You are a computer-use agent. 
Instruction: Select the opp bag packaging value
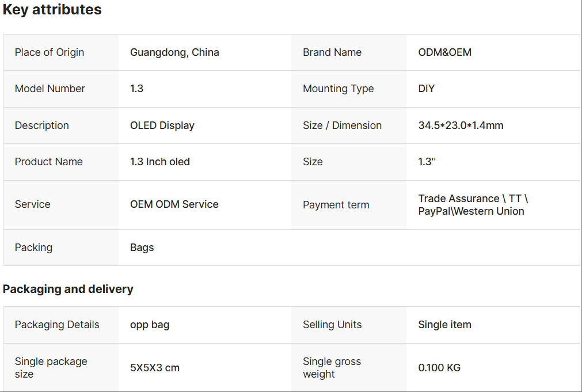(150, 325)
